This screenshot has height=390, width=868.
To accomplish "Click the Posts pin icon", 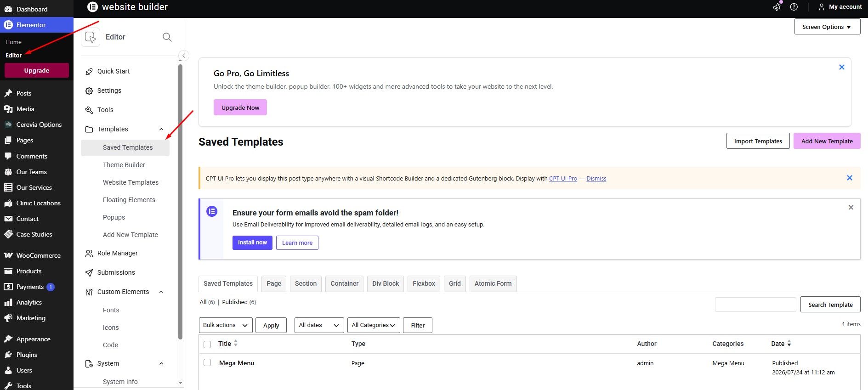I will click(8, 93).
